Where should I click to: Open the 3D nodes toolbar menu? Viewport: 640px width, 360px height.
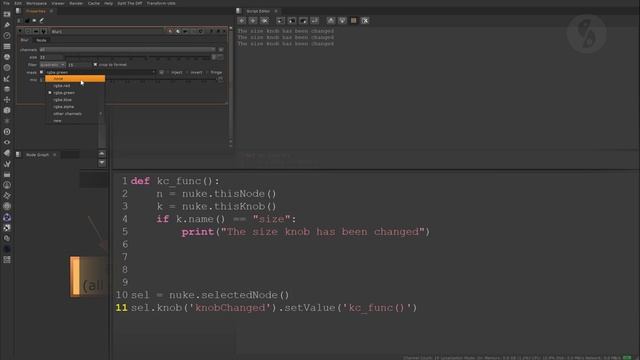(7, 110)
